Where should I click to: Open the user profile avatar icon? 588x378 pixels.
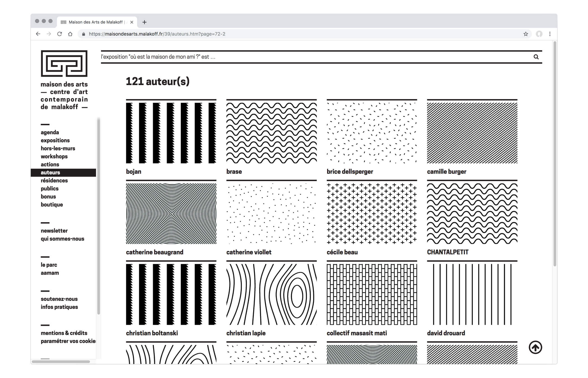point(539,34)
